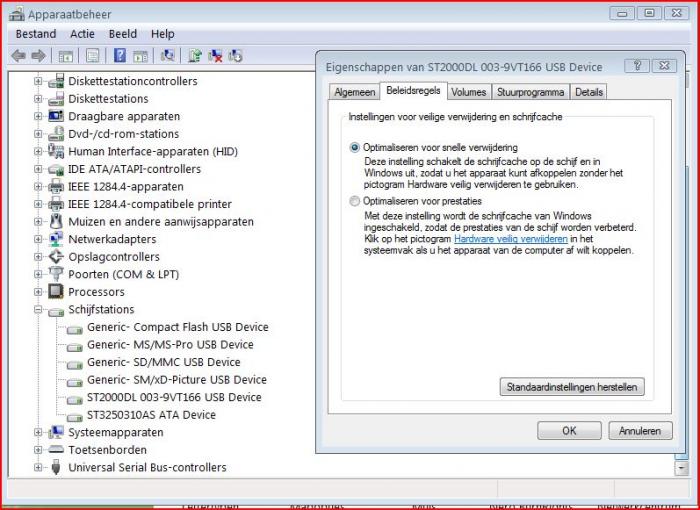Screen dimensions: 700x510
Task: Open the Beeld menu
Action: pyautogui.click(x=123, y=34)
